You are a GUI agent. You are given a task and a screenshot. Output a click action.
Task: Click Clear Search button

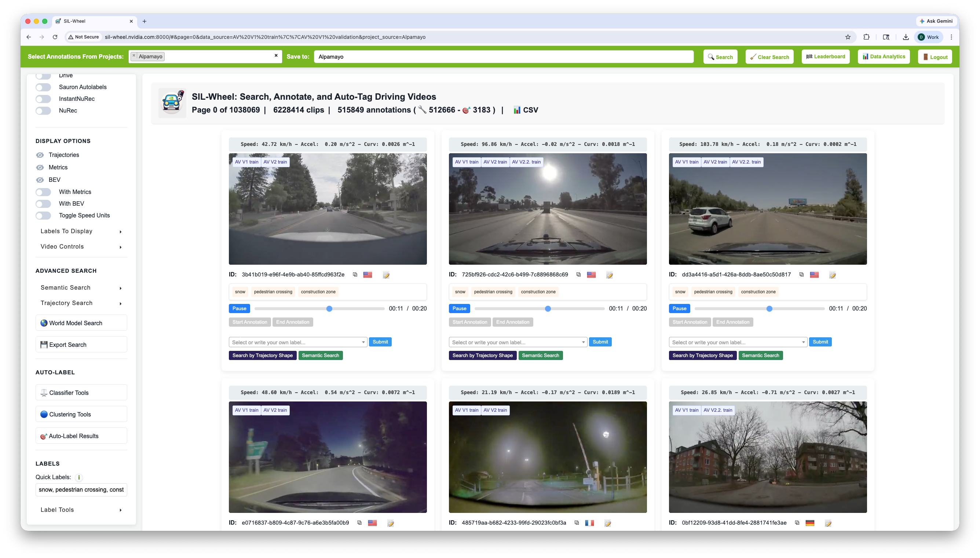coord(769,57)
